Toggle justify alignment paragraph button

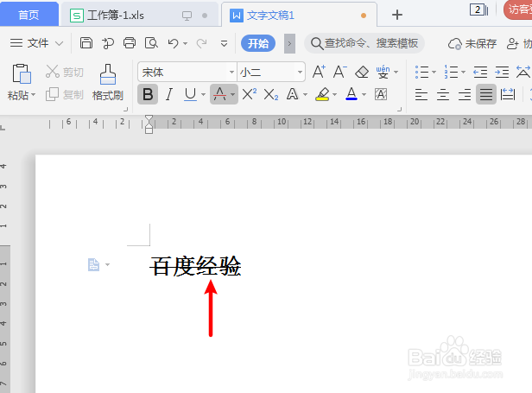(x=486, y=94)
